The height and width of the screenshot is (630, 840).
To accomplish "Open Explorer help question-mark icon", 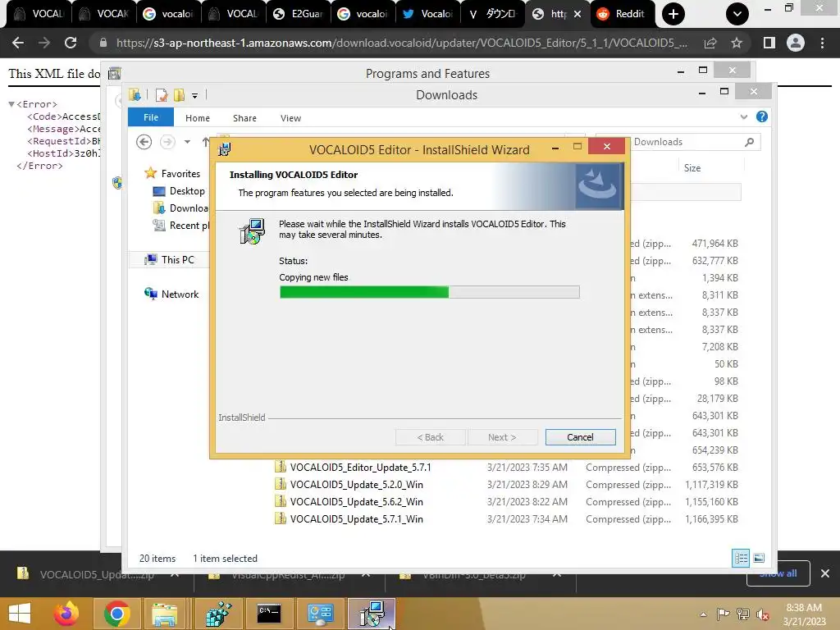I will coord(762,116).
